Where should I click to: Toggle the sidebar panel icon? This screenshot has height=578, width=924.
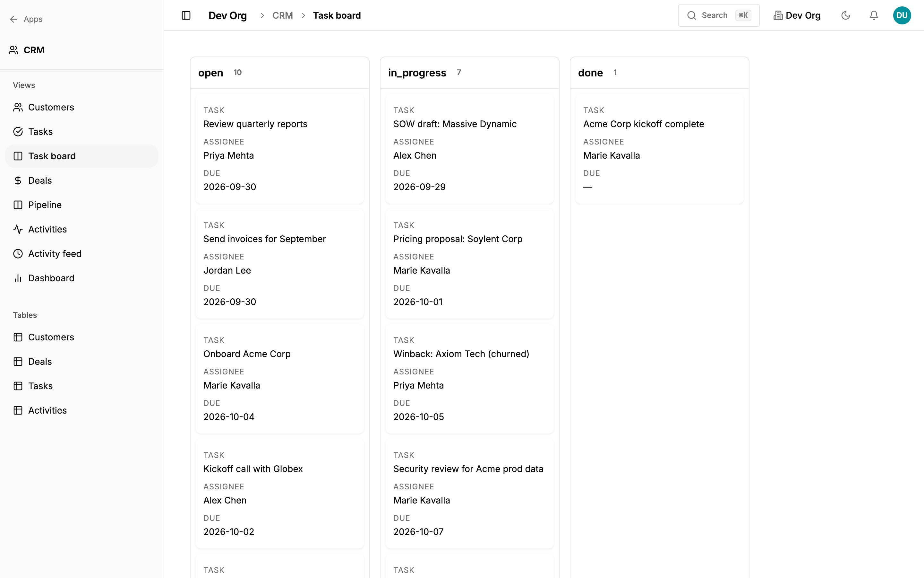click(x=186, y=15)
